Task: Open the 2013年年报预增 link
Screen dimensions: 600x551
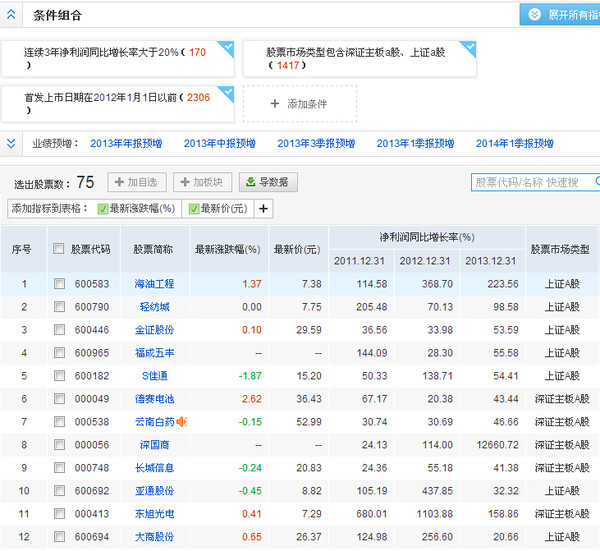Action: click(126, 143)
